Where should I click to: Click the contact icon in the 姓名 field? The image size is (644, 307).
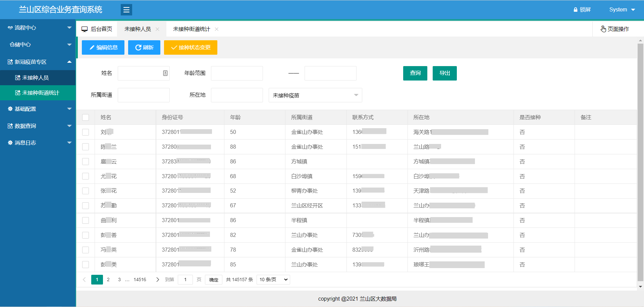[x=165, y=73]
